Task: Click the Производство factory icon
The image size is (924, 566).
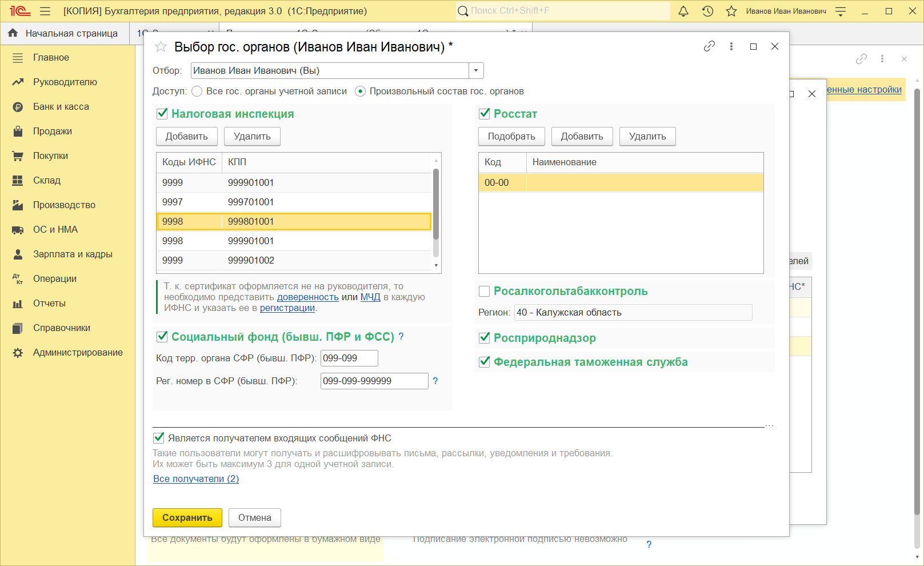Action: tap(18, 205)
